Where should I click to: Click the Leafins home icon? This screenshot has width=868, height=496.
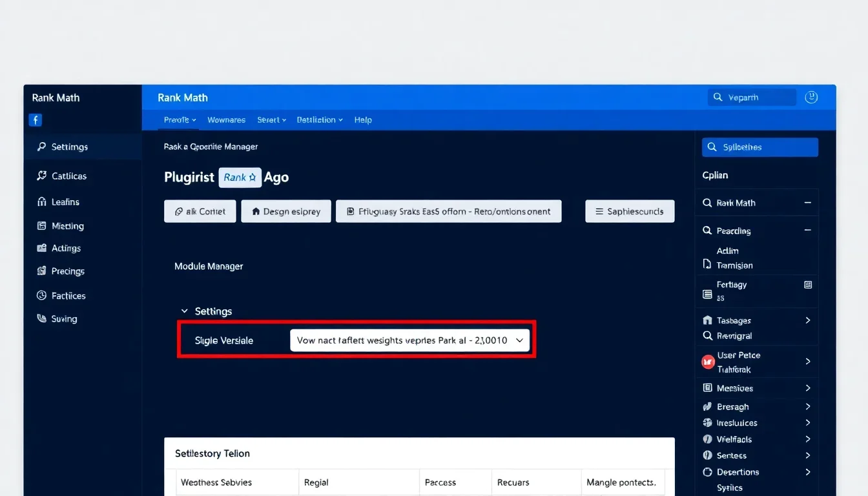[x=42, y=201]
